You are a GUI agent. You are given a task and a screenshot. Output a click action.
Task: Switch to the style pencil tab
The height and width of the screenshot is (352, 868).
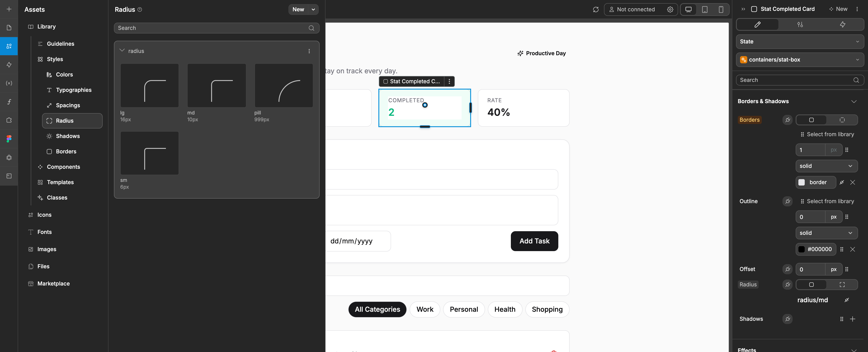click(757, 24)
